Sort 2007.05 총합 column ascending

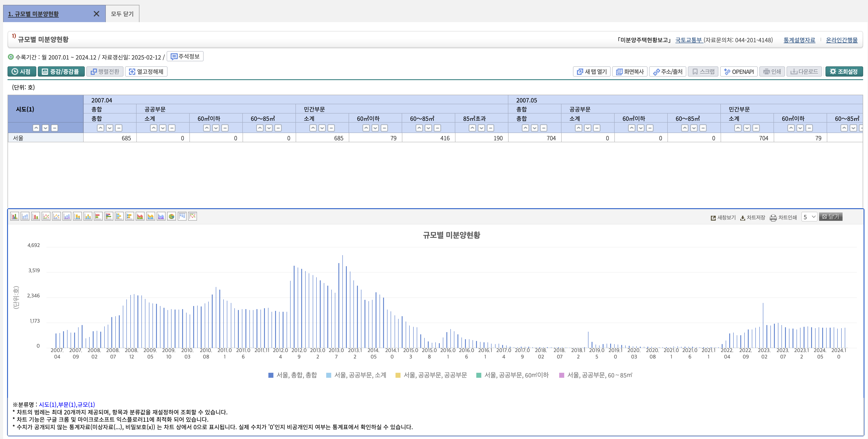(525, 128)
